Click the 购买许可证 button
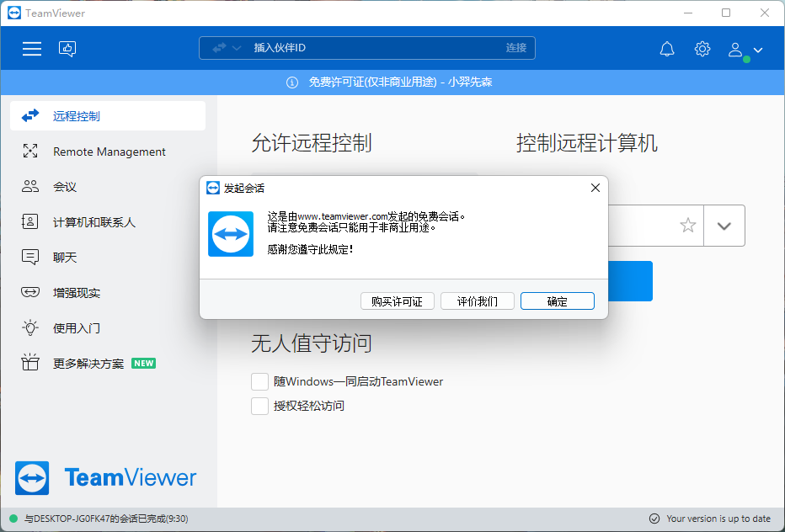The image size is (785, 532). 397,301
